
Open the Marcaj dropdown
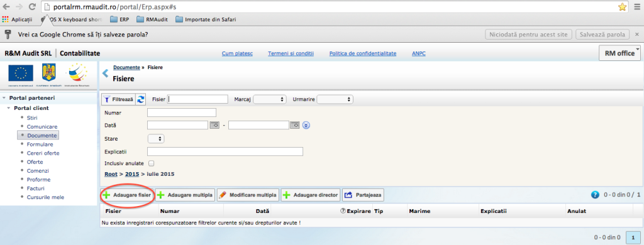pos(270,99)
